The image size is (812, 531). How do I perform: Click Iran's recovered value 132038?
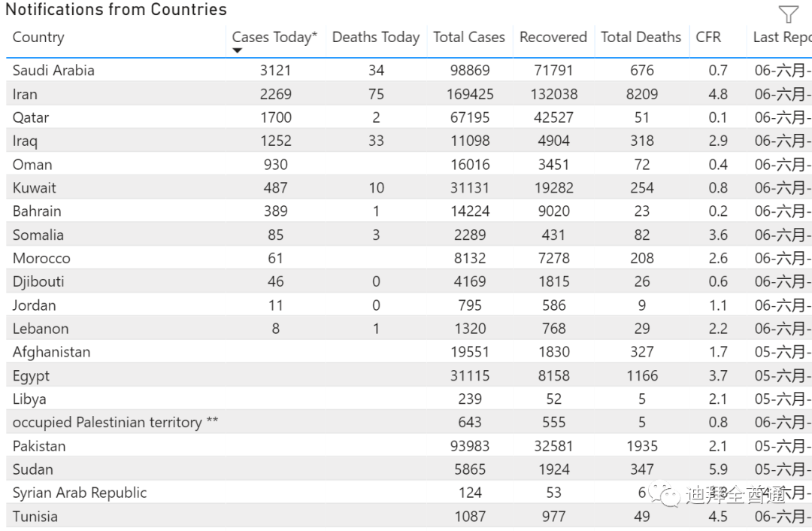[x=553, y=94]
